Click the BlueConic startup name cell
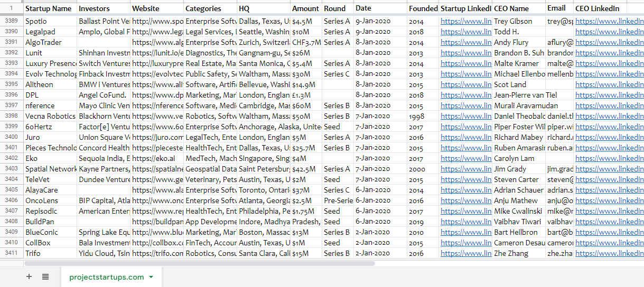 click(50, 232)
